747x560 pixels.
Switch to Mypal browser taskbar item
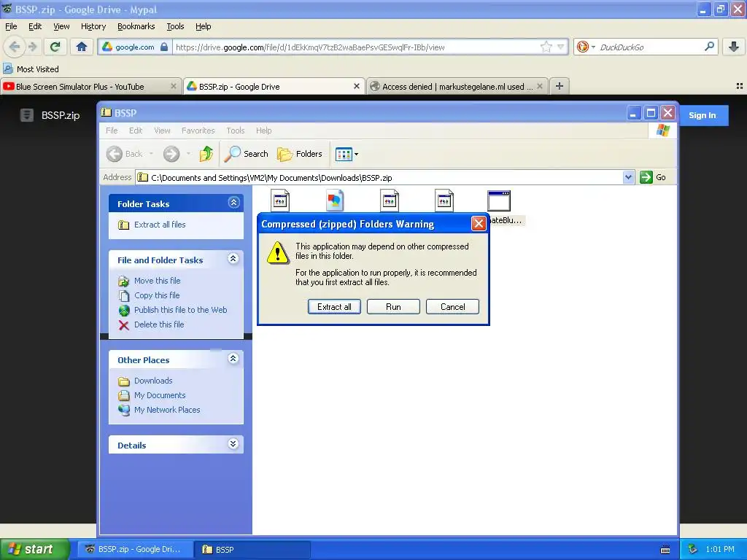click(135, 549)
